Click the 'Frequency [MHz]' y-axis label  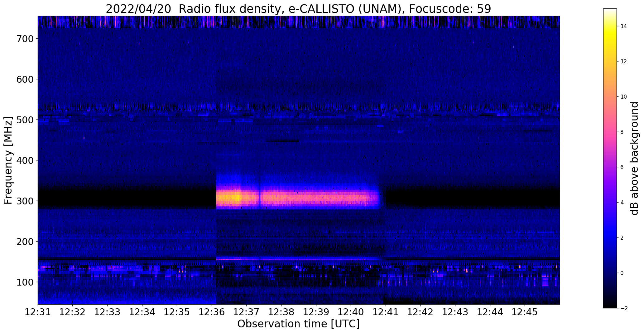[8, 160]
